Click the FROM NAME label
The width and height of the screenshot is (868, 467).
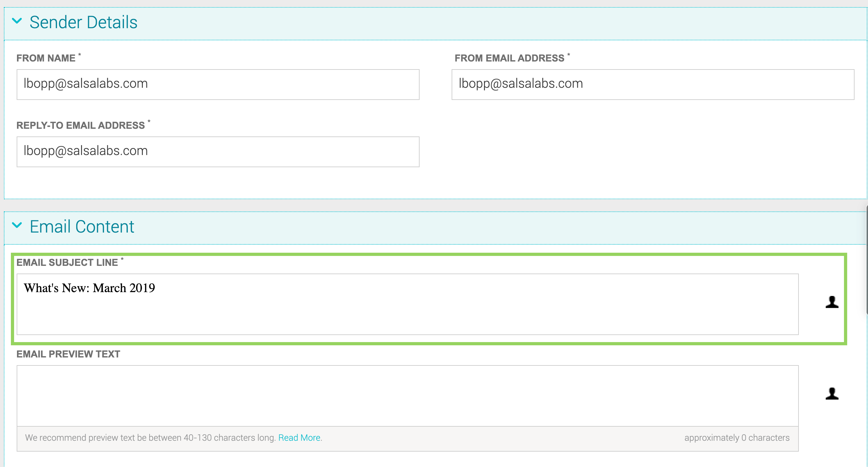coord(46,58)
